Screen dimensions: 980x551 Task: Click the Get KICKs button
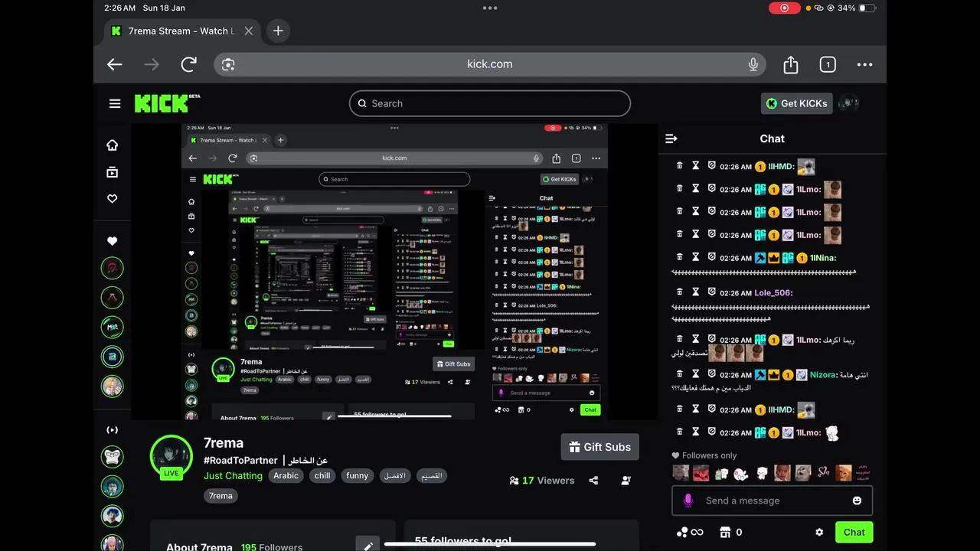(796, 103)
